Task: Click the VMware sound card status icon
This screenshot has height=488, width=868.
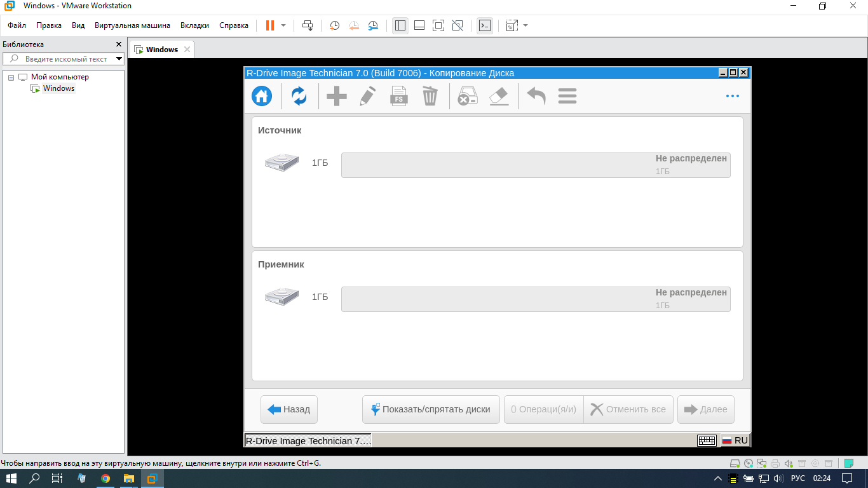Action: pos(789,463)
